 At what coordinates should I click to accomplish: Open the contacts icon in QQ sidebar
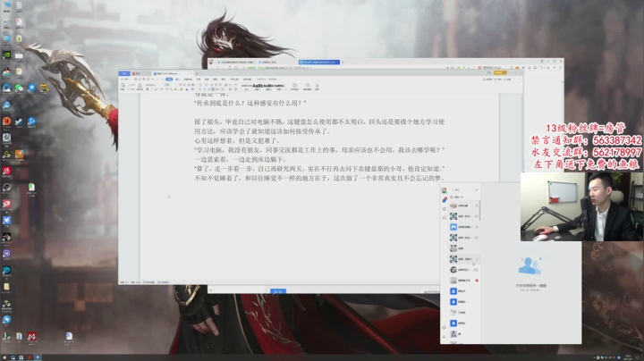pyautogui.click(x=445, y=209)
